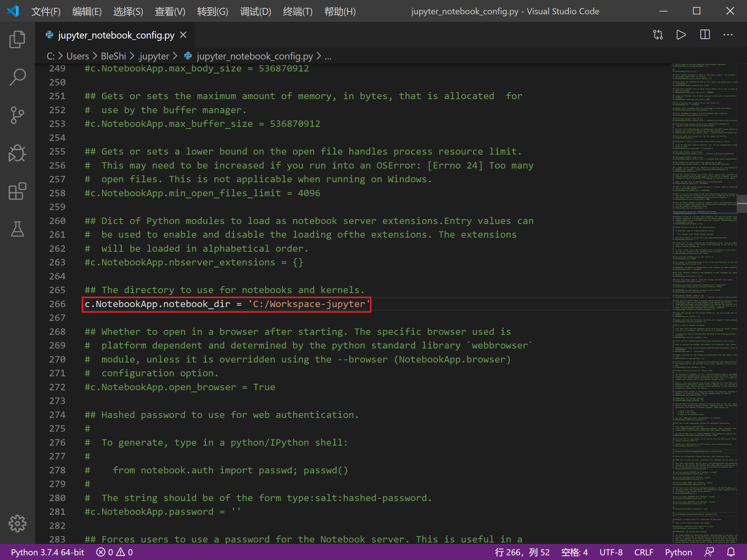Click the vertical scrollbar thumb at right edge
Image resolution: width=747 pixels, height=560 pixels.
click(x=742, y=204)
